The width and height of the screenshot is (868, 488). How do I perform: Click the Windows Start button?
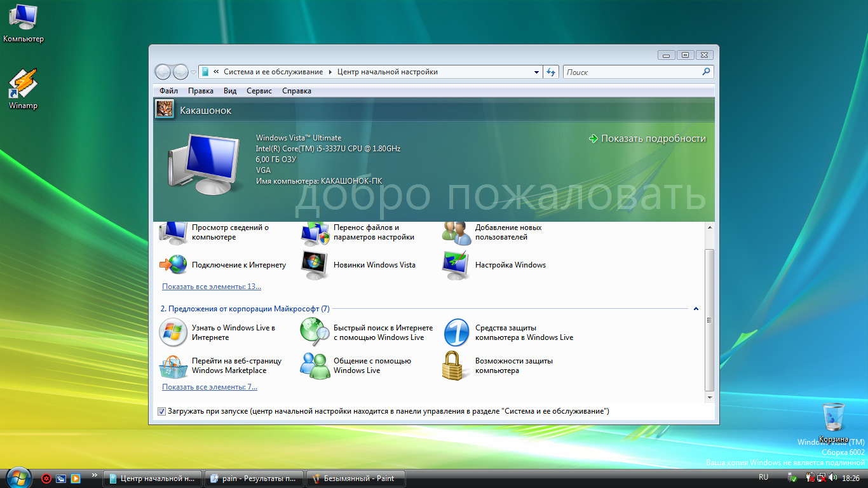(17, 477)
